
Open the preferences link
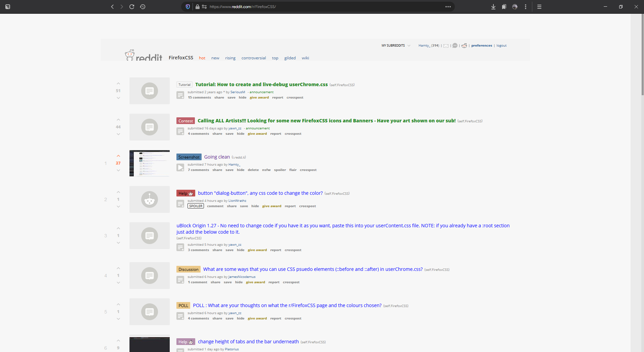pyautogui.click(x=482, y=46)
